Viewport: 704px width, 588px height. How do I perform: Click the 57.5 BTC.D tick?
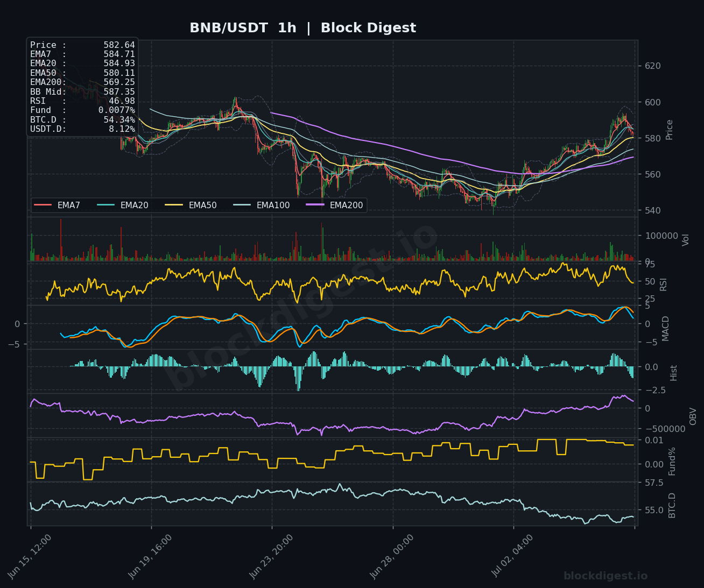pos(654,483)
